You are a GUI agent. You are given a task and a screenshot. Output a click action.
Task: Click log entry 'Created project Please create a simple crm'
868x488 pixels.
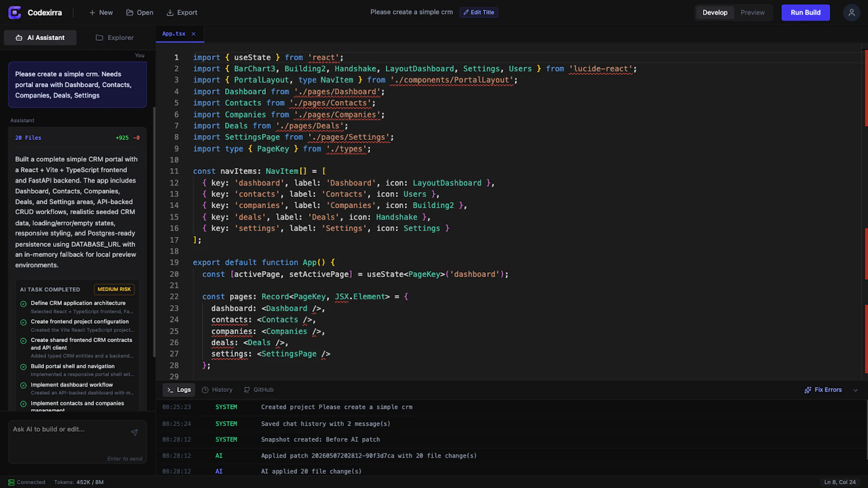click(336, 407)
